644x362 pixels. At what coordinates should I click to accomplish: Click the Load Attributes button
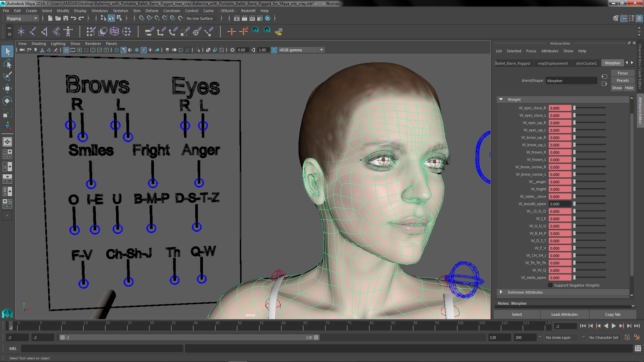point(565,314)
